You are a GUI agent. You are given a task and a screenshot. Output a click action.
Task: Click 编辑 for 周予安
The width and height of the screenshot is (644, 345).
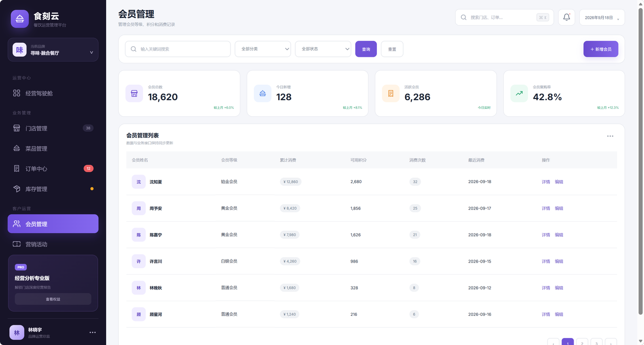tap(559, 208)
